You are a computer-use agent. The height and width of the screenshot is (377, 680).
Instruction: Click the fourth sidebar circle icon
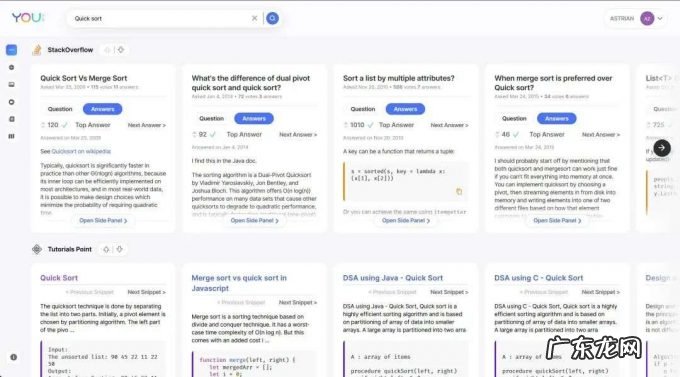click(x=12, y=102)
